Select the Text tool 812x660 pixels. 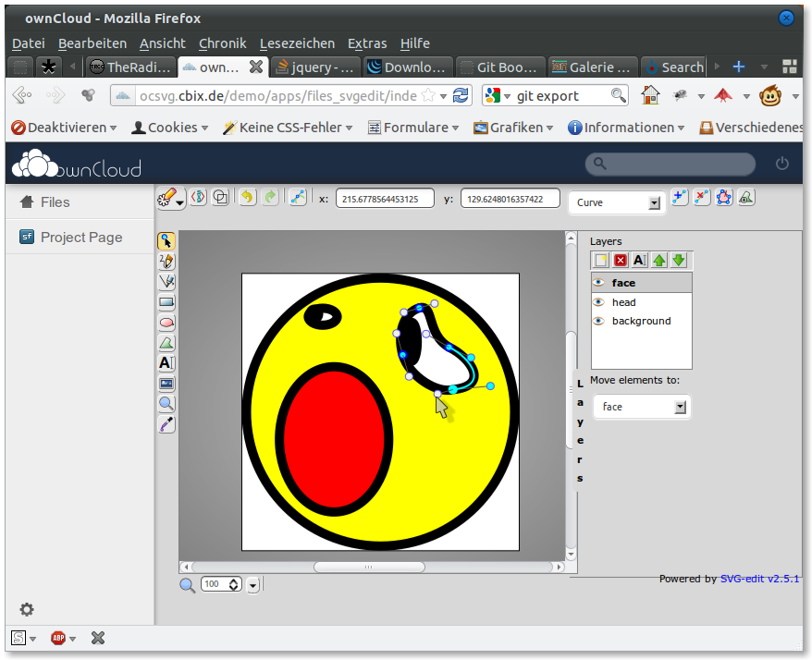(166, 363)
